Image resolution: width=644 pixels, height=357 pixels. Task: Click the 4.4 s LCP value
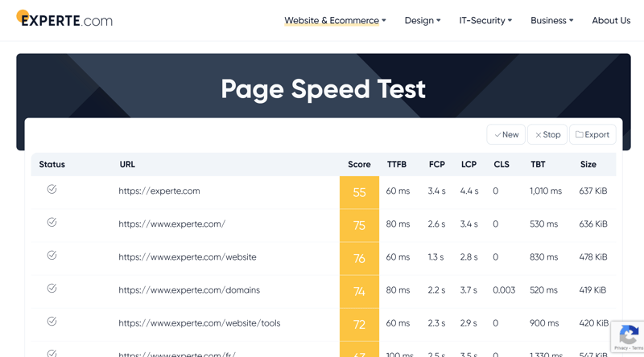[x=469, y=191]
